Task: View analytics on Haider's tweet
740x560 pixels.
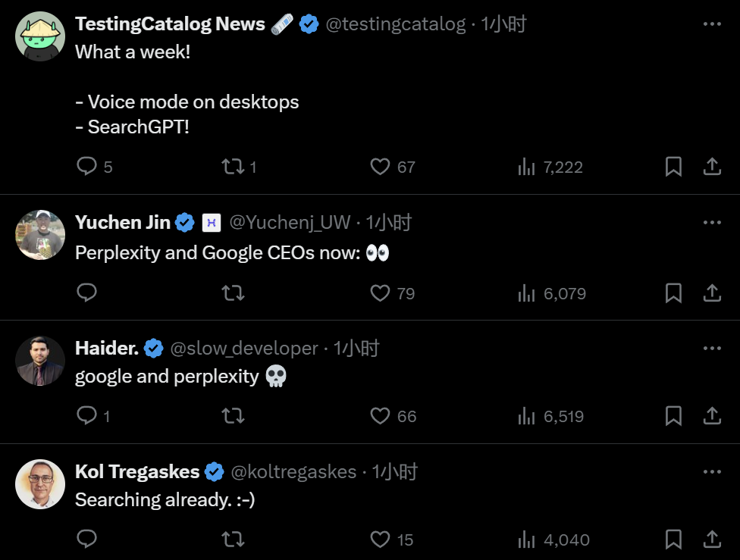Action: (x=526, y=415)
